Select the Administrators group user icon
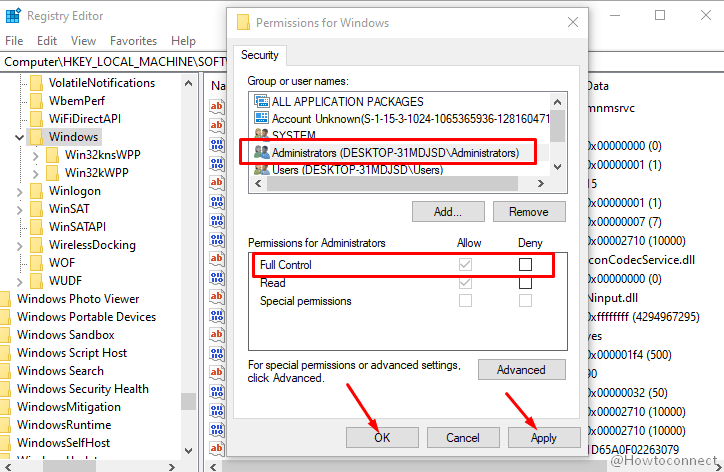Image resolution: width=724 pixels, height=472 pixels. click(261, 152)
